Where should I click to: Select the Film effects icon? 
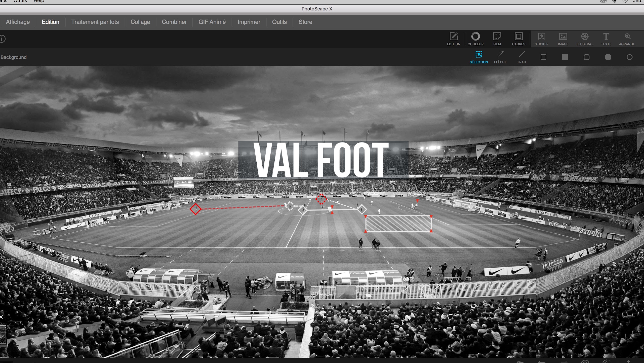[x=497, y=39]
